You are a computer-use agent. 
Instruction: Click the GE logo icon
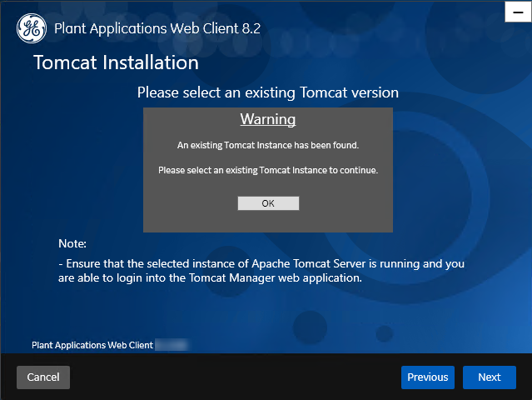click(x=32, y=28)
